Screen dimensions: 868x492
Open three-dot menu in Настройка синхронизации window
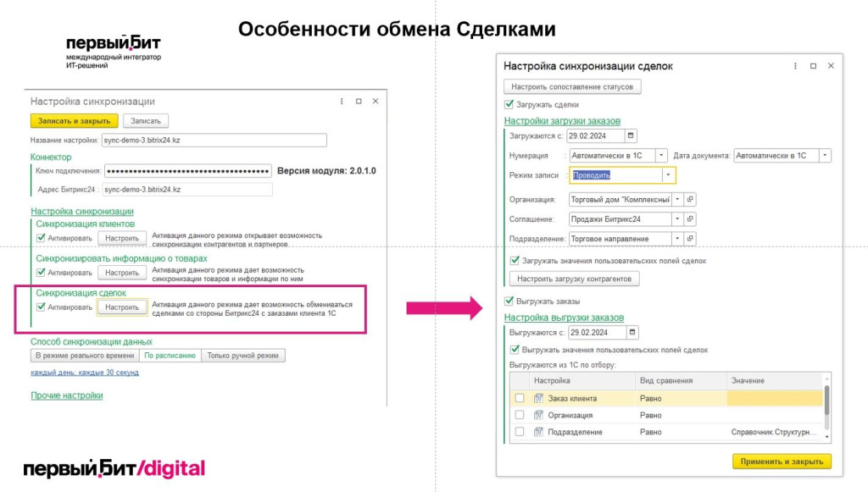coord(342,102)
